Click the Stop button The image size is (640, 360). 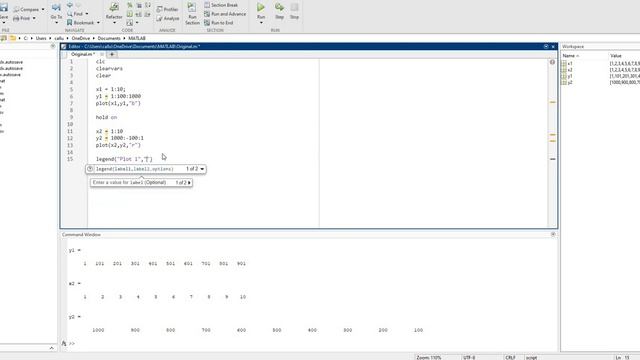[294, 11]
